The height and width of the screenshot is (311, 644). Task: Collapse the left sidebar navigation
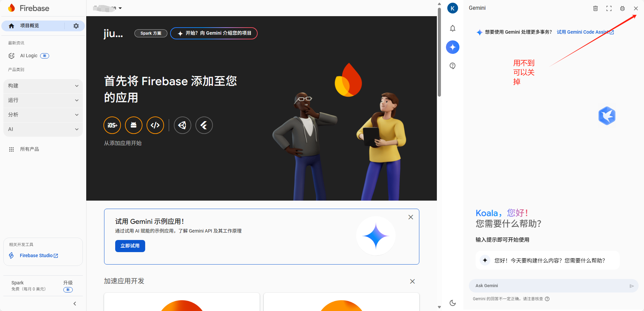[75, 304]
